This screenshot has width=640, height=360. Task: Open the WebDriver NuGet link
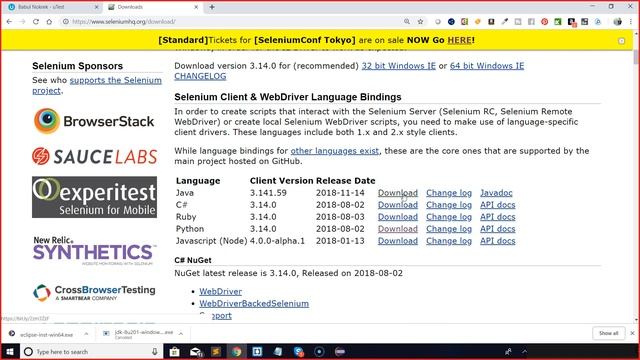(220, 291)
